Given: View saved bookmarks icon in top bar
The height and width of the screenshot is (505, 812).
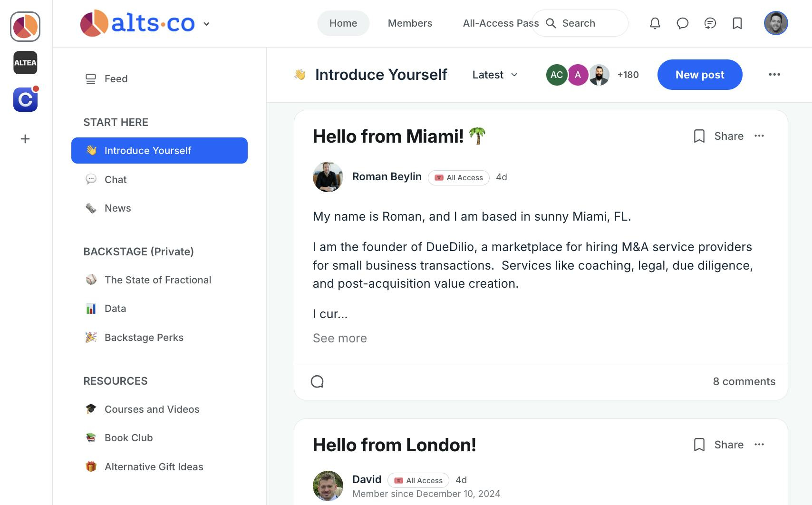Looking at the screenshot, I should click(x=738, y=23).
